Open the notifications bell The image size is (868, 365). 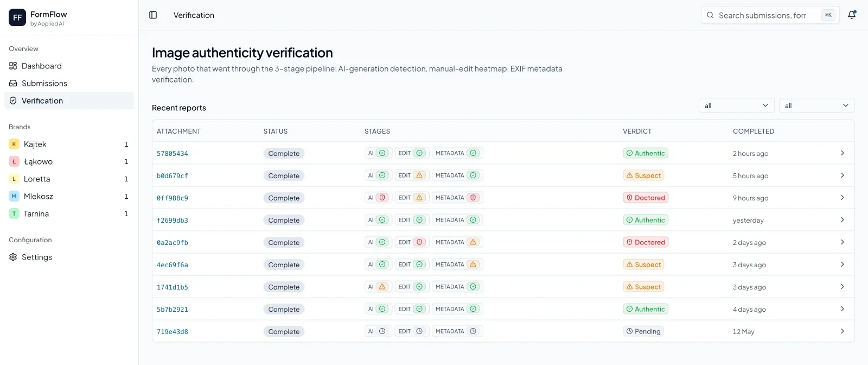[852, 15]
